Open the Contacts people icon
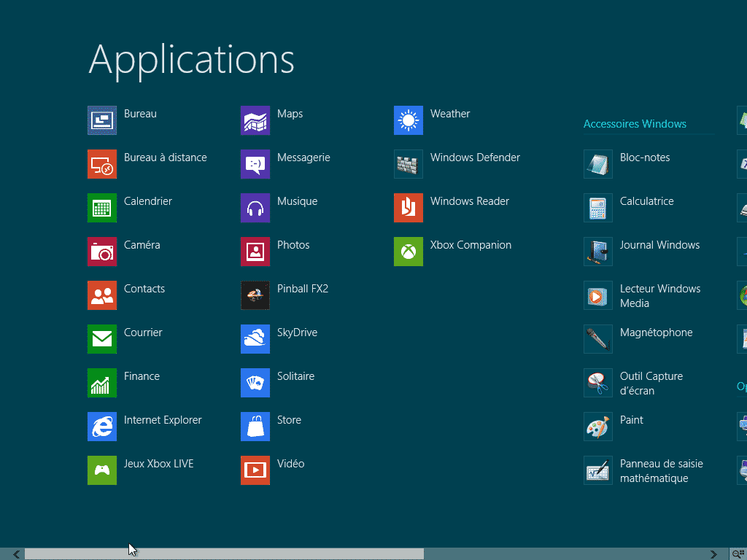This screenshot has width=747, height=560. click(102, 295)
